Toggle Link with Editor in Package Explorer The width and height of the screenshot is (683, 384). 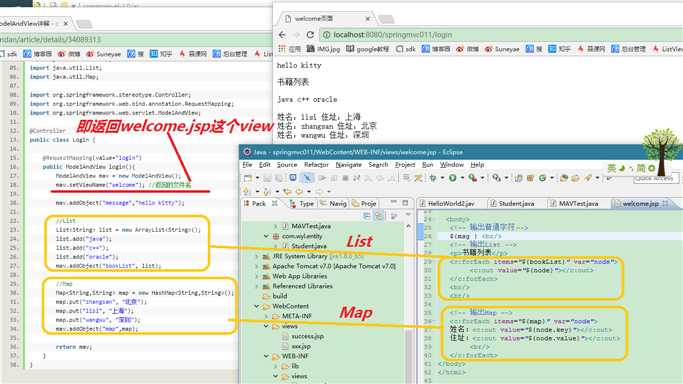pyautogui.click(x=379, y=216)
